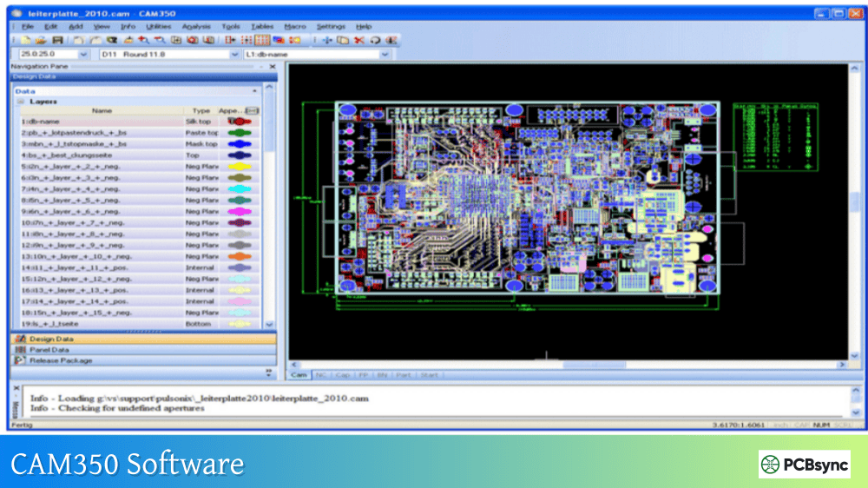
Task: Close the Navigation Pane with X
Action: 272,66
